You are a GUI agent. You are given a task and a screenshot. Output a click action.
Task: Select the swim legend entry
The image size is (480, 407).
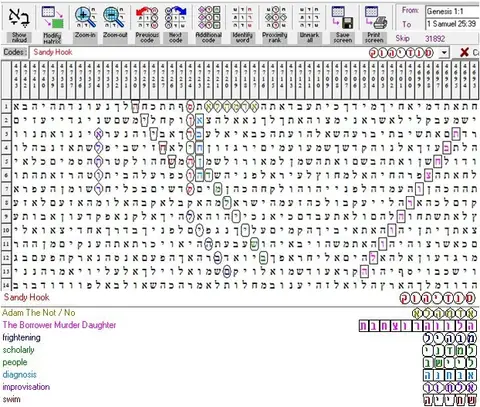pos(11,399)
